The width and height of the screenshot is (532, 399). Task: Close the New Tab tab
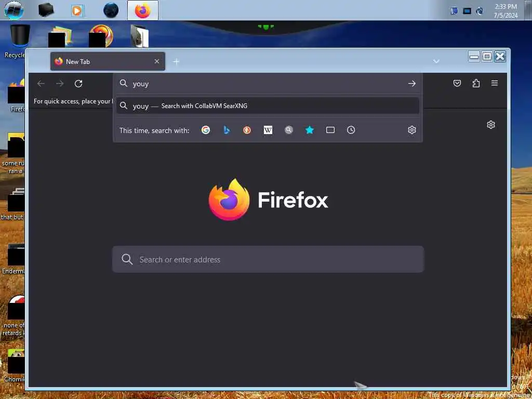(x=157, y=61)
